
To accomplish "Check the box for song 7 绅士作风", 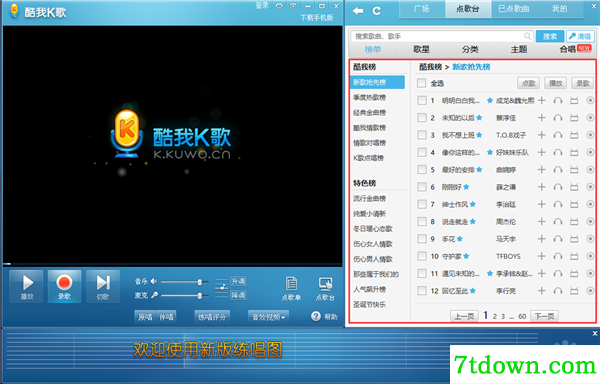I will 422,204.
